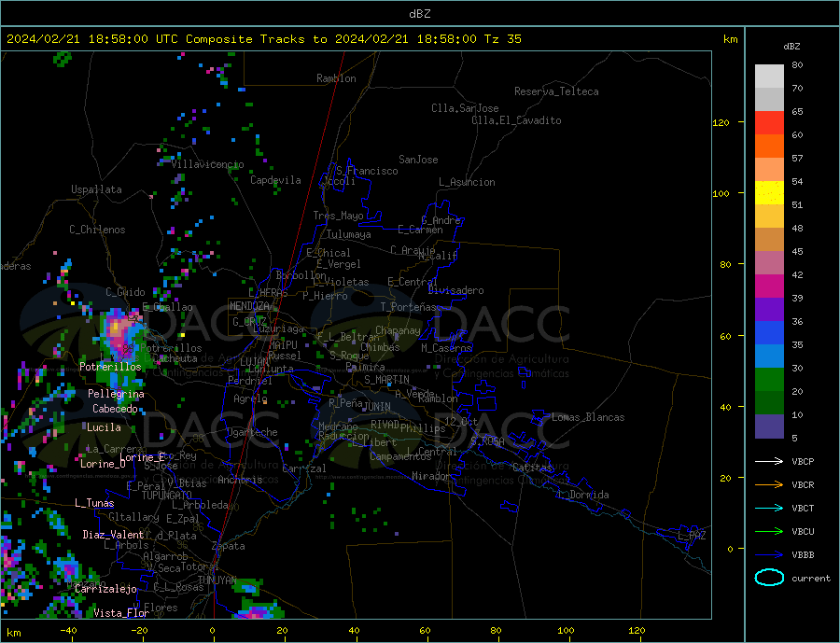Click the S_ROSA label

(x=487, y=441)
